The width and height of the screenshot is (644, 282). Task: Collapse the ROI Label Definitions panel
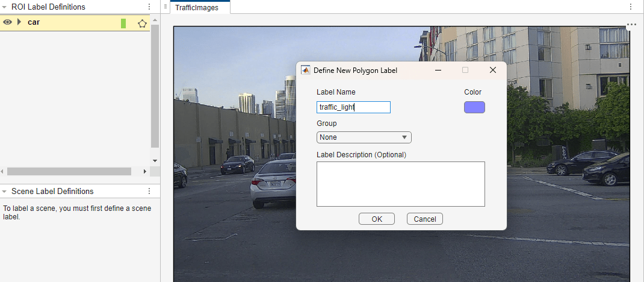(5, 7)
